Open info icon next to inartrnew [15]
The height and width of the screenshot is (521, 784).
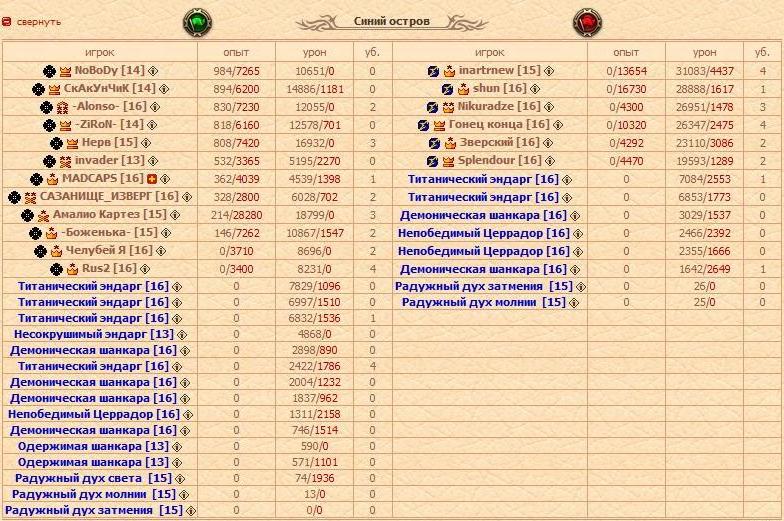pyautogui.click(x=549, y=71)
